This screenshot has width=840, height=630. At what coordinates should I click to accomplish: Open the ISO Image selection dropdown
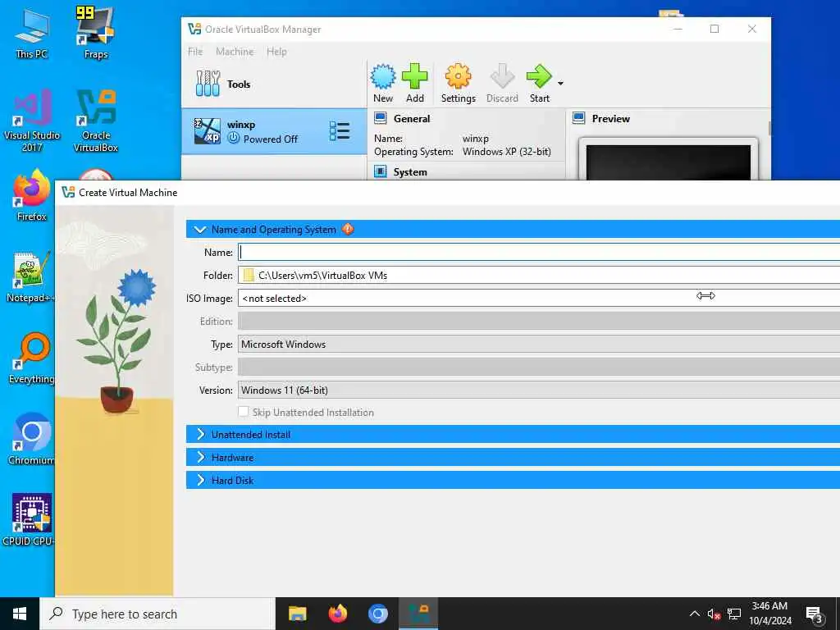[x=538, y=298]
